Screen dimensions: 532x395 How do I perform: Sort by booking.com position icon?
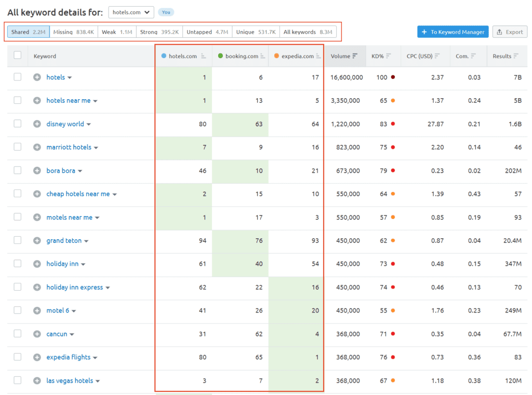pos(262,56)
